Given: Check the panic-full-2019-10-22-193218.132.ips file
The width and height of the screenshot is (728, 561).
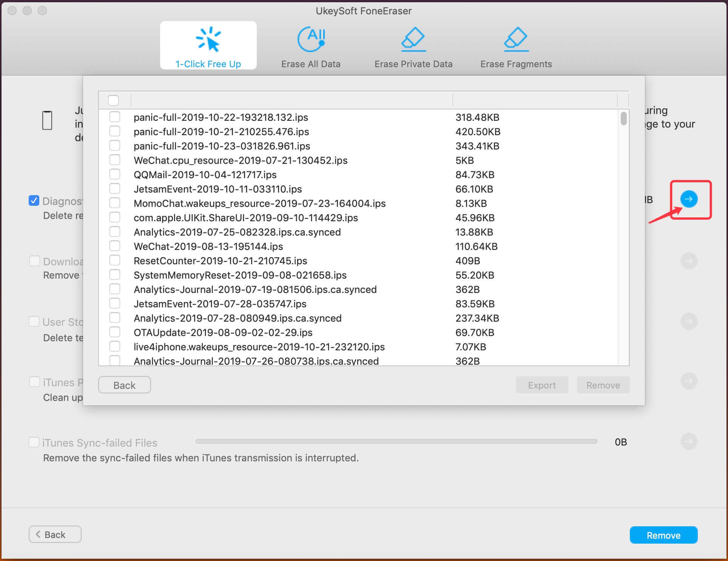Looking at the screenshot, I should [x=115, y=117].
